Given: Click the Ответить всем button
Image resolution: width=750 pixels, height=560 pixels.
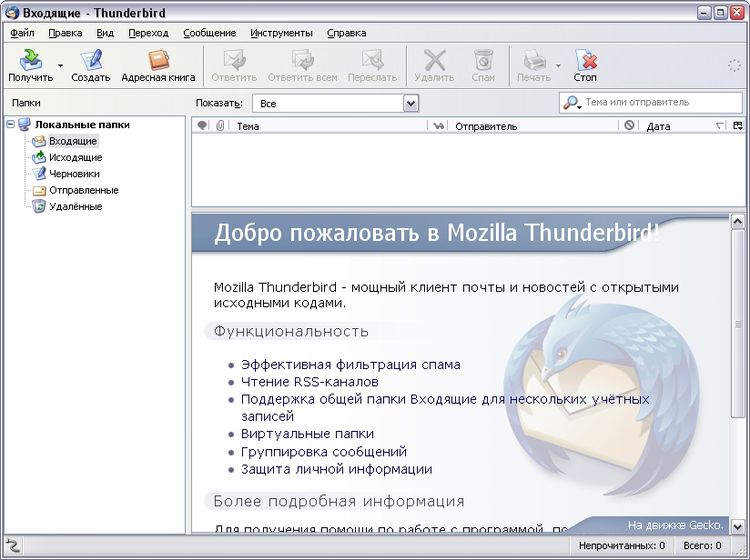Looking at the screenshot, I should point(302,66).
